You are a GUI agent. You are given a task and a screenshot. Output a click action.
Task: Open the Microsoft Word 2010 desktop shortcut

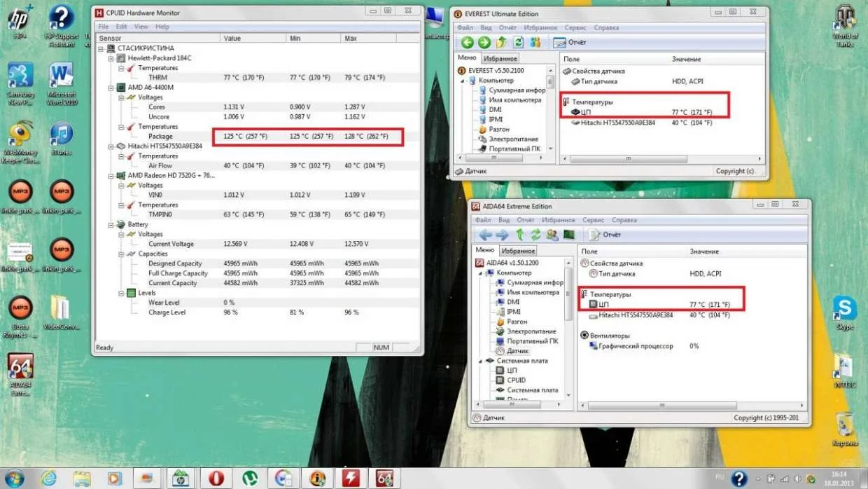[61, 84]
